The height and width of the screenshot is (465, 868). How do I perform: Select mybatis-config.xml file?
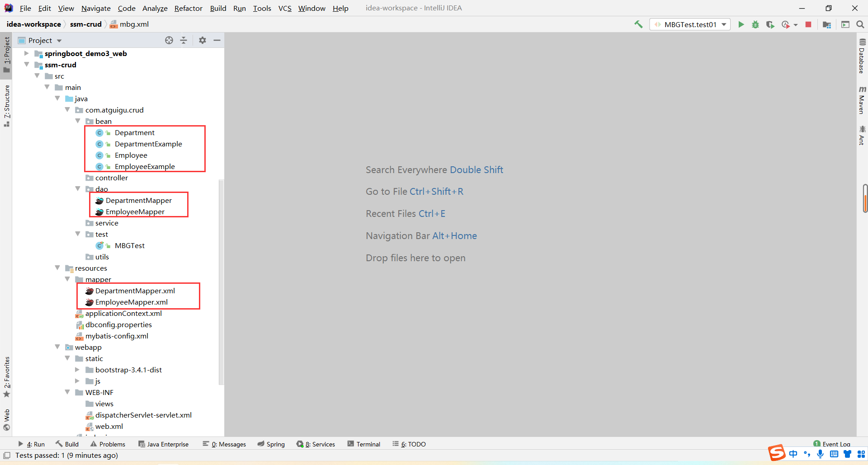117,336
